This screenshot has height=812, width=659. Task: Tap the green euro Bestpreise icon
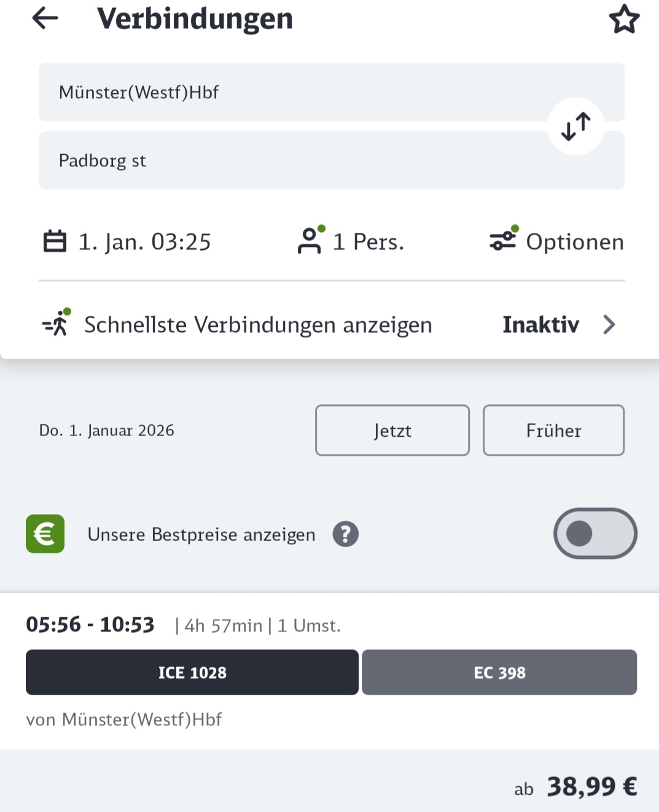[45, 534]
